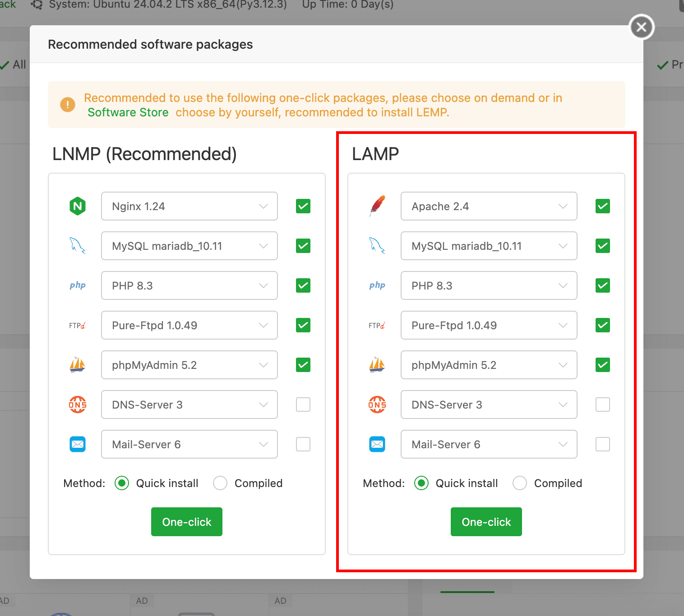Select Compiled method in LNMP panel
Screen dimensions: 684x616
[x=220, y=483]
